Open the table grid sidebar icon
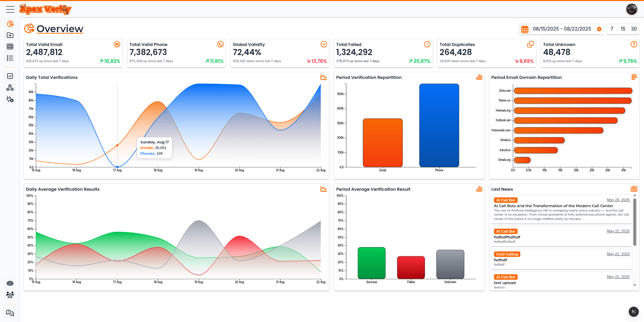Viewport: 644px width, 322px height. [x=10, y=47]
